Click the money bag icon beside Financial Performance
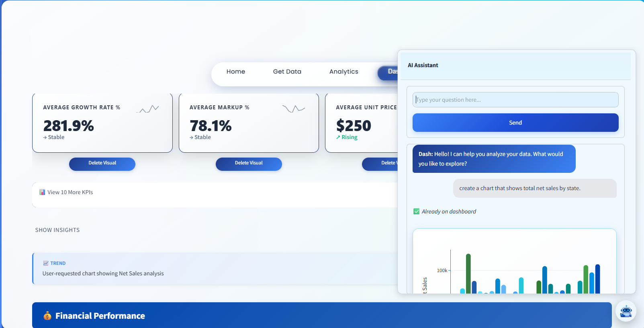644x328 pixels. tap(47, 316)
